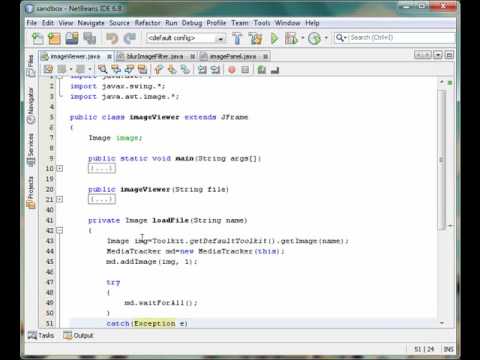Switch to imagePanel.java tab
Image resolution: width=480 pixels, height=360 pixels.
click(233, 57)
